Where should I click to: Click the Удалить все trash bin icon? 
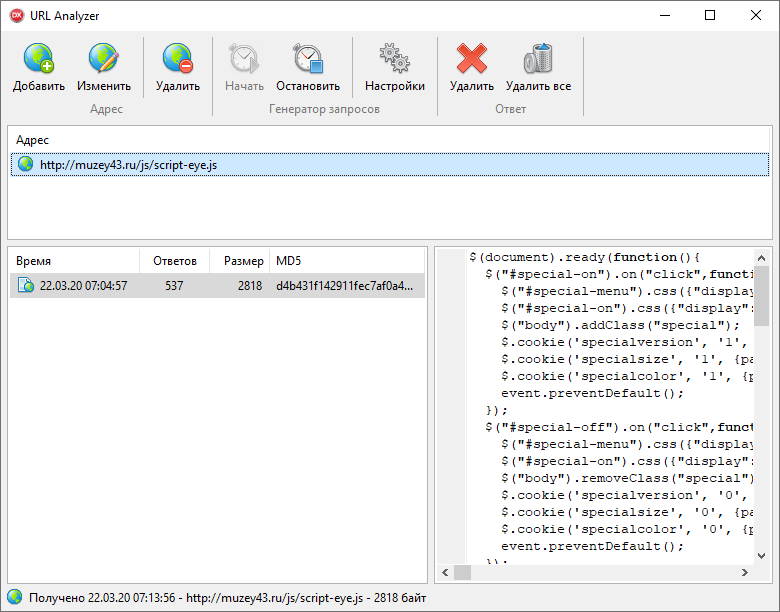538,58
